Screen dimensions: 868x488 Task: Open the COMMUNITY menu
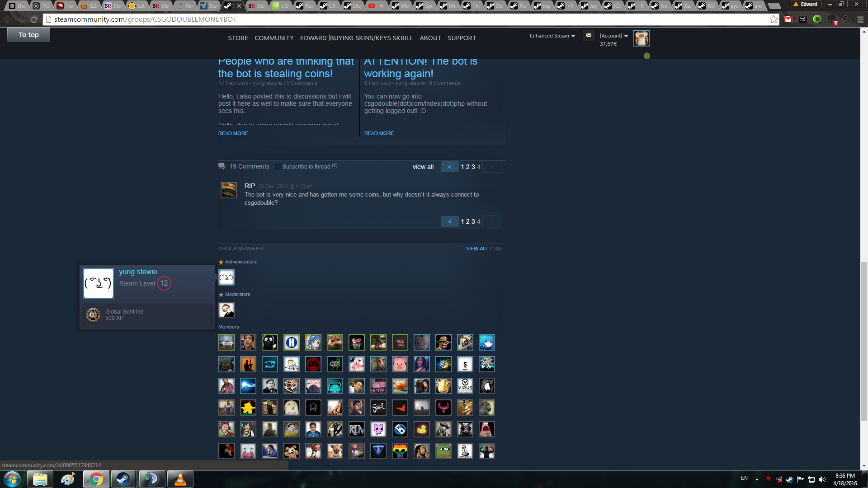pyautogui.click(x=274, y=38)
